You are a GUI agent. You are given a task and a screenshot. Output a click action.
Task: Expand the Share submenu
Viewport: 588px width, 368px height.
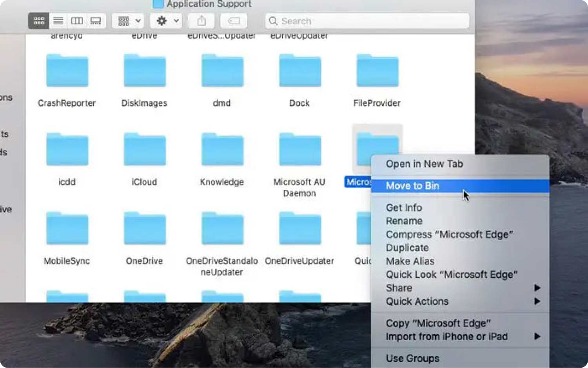coord(460,288)
